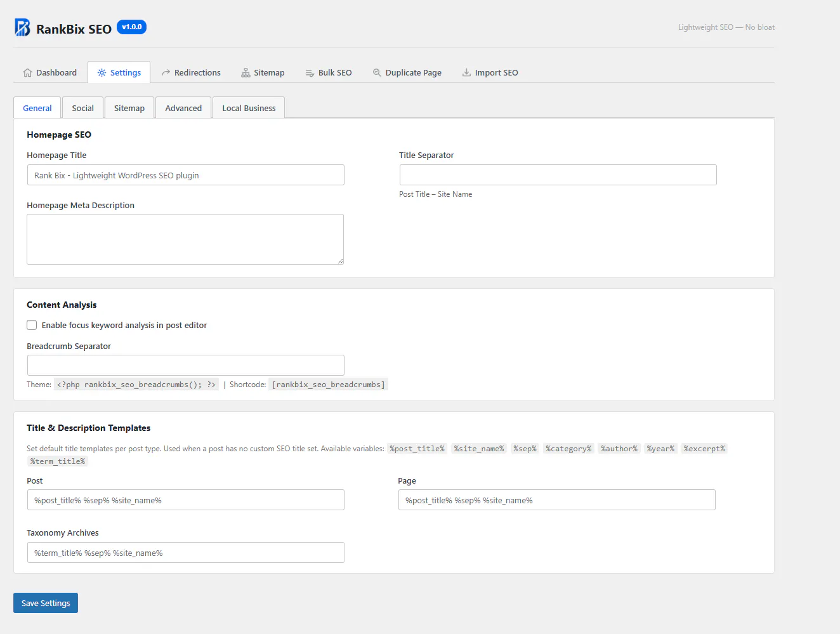Image resolution: width=840 pixels, height=634 pixels.
Task: Focus the Breadcrumb Separator input field
Action: 186,366
